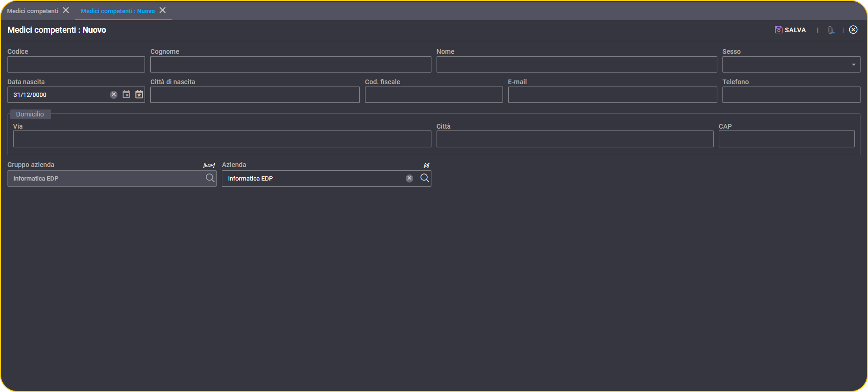This screenshot has height=392, width=868.
Task: Click the SALVA save button
Action: 790,30
